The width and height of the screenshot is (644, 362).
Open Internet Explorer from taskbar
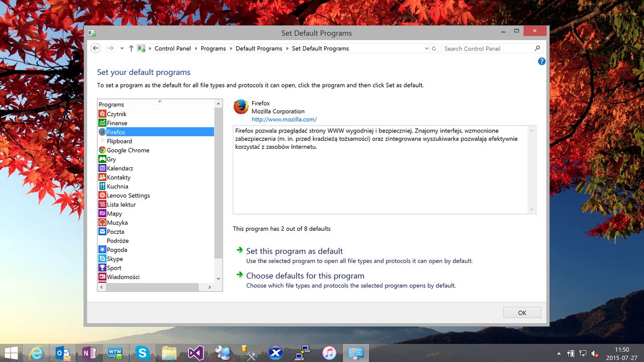37,353
